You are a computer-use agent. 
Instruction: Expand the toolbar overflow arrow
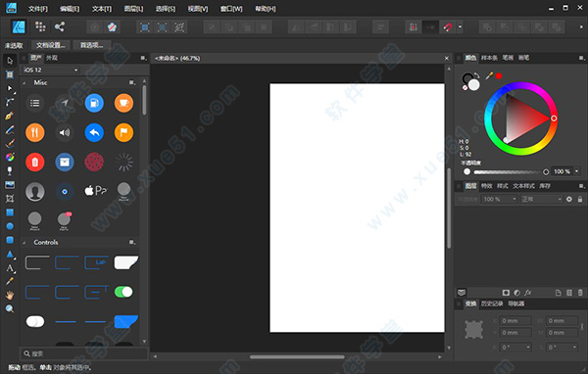(581, 27)
